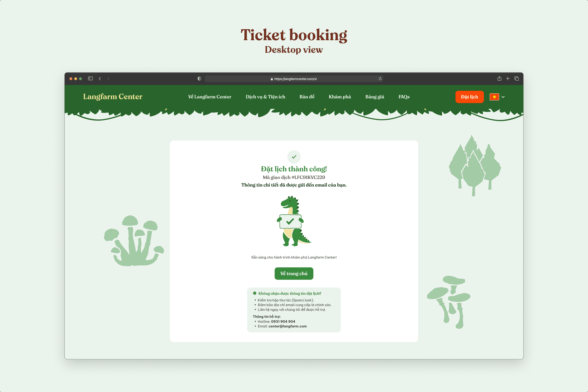Click the Langfarm Center logo
This screenshot has height=392, width=588.
(113, 96)
